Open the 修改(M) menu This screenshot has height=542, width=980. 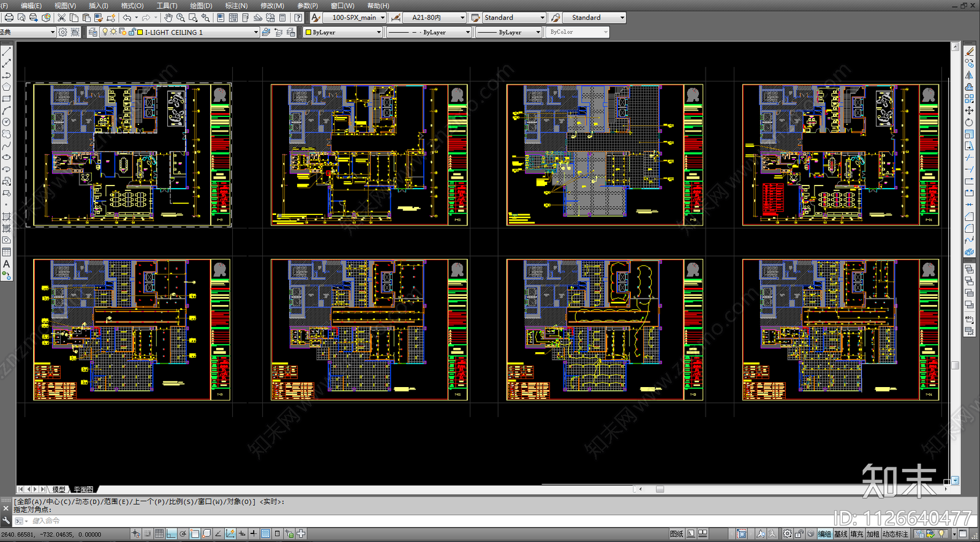[272, 6]
